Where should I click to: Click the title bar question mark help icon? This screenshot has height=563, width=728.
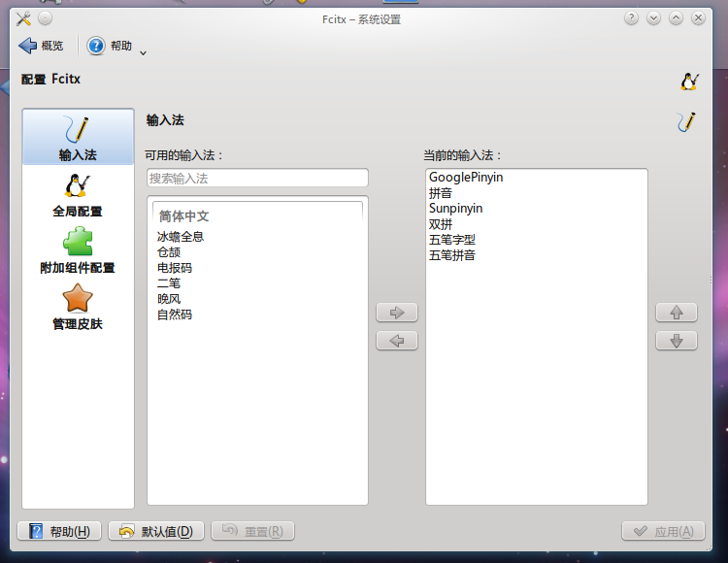click(x=631, y=18)
